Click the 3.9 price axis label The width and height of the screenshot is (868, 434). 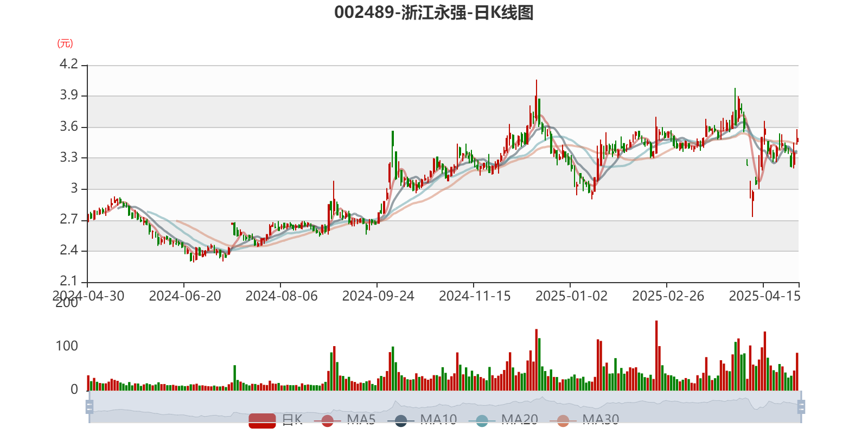pos(69,95)
